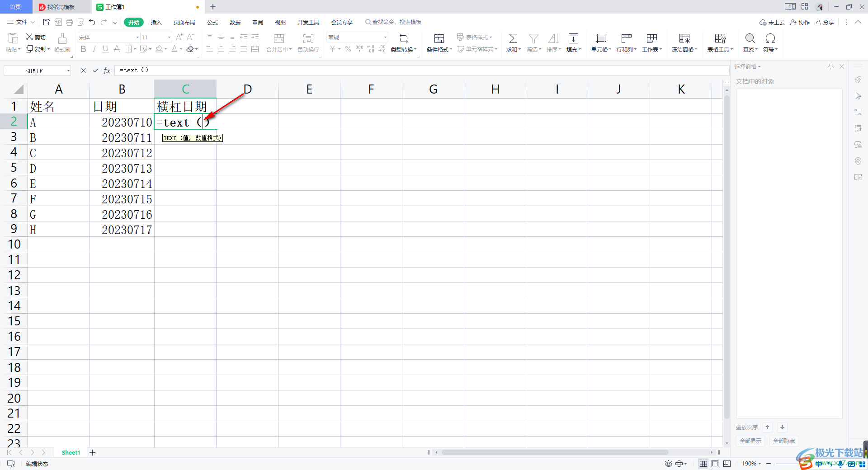The image size is (868, 470).
Task: Expand the Name Box dropdown showing SUMIF
Action: 68,70
